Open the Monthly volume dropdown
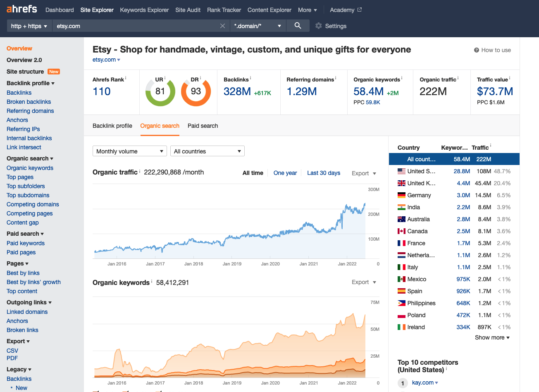Screen dimensions: 539x392 tap(129, 151)
